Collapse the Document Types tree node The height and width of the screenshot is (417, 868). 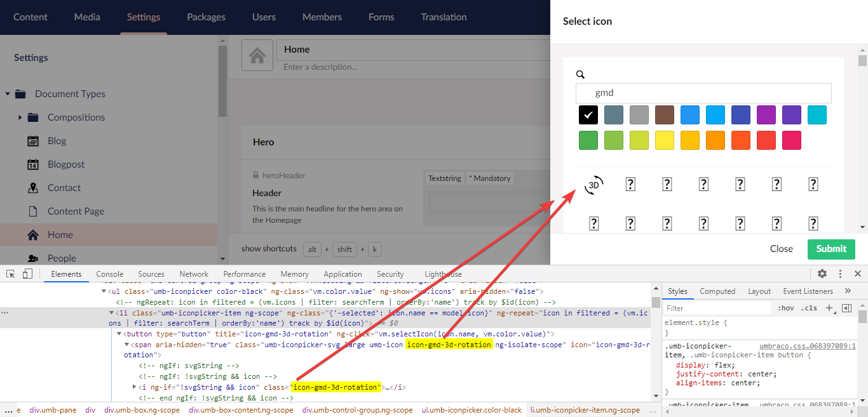[x=8, y=94]
